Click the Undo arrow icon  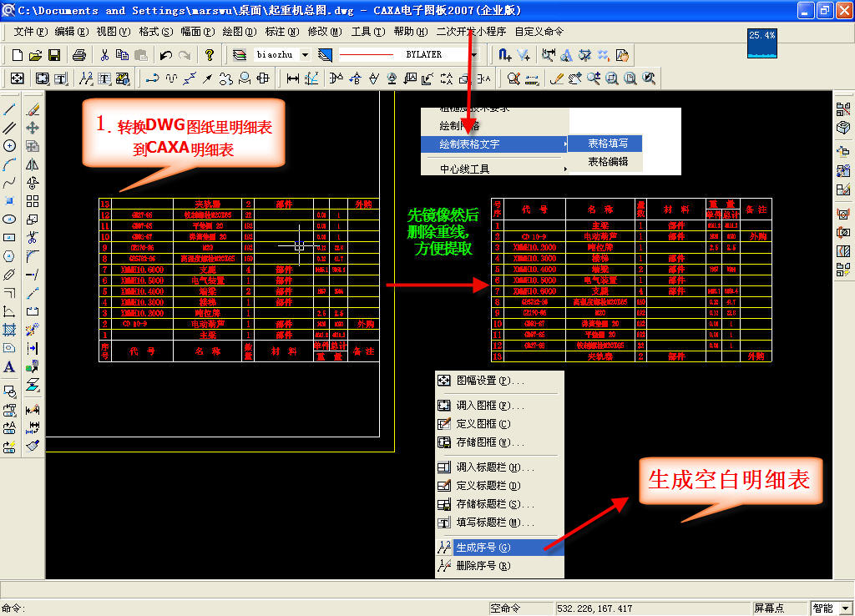pos(166,55)
